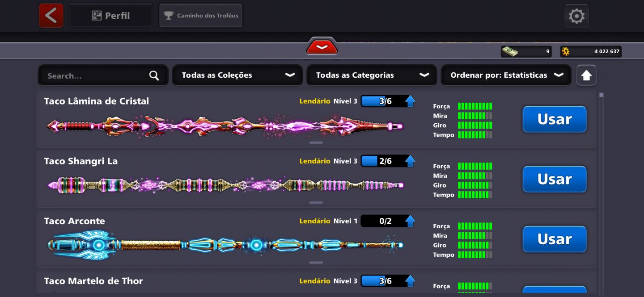Select the Taco Arconte cue image

(225, 245)
